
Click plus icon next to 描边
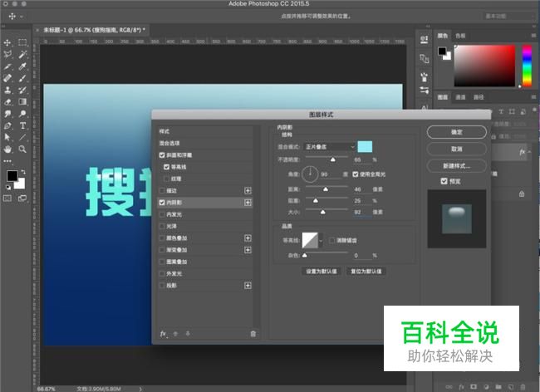[x=248, y=191]
